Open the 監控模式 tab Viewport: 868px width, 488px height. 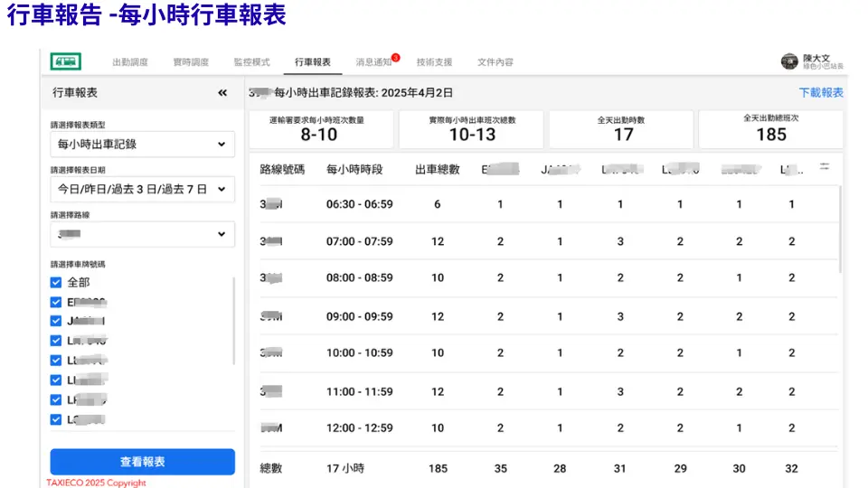point(252,62)
